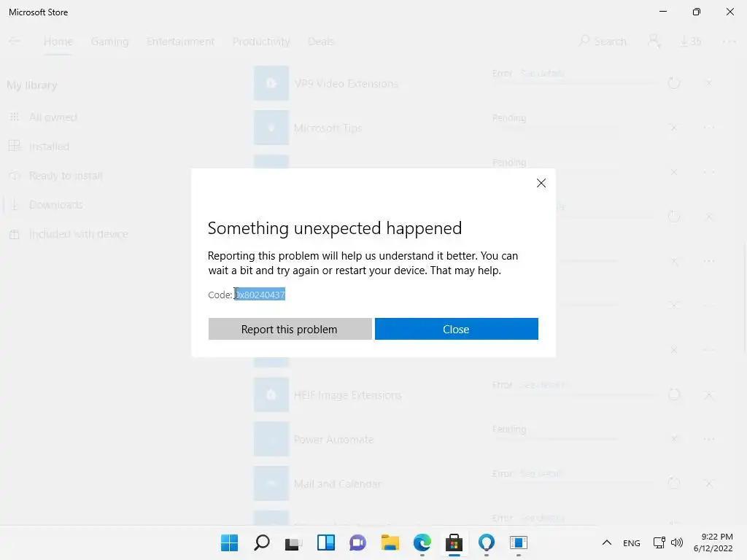The height and width of the screenshot is (560, 747).
Task: Open more options for Microsoft Tips
Action: [709, 128]
